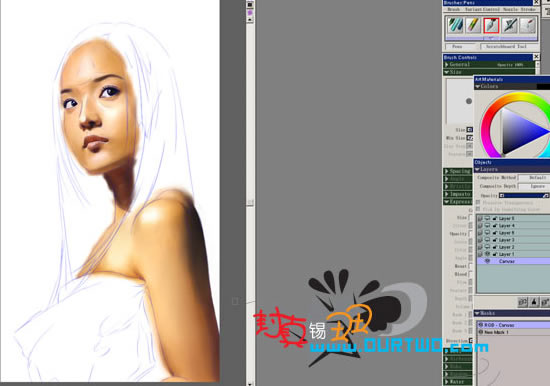
Task: Click lock icon on Layer 1
Action: [495, 254]
